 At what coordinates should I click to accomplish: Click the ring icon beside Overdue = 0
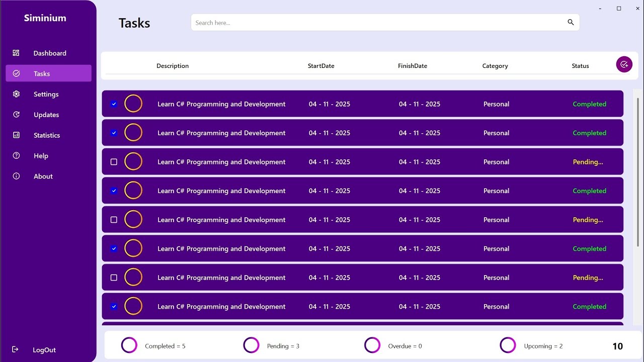tap(372, 345)
